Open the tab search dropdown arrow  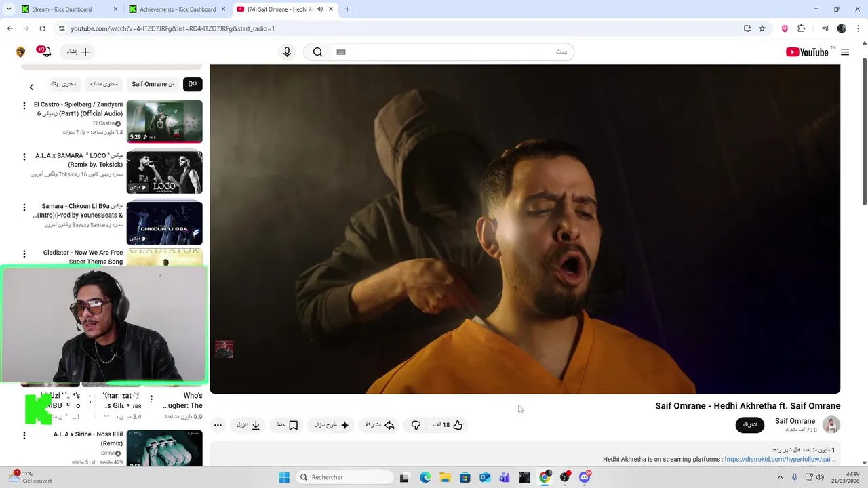click(x=8, y=9)
